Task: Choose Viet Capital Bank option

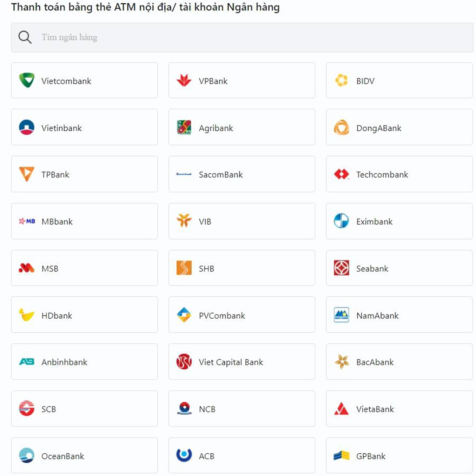Action: pyautogui.click(x=242, y=361)
